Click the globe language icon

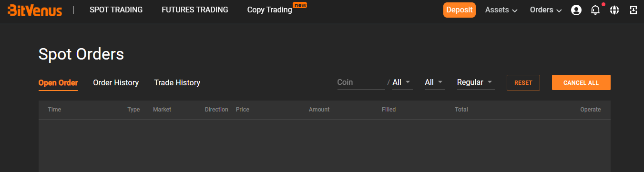(x=614, y=10)
